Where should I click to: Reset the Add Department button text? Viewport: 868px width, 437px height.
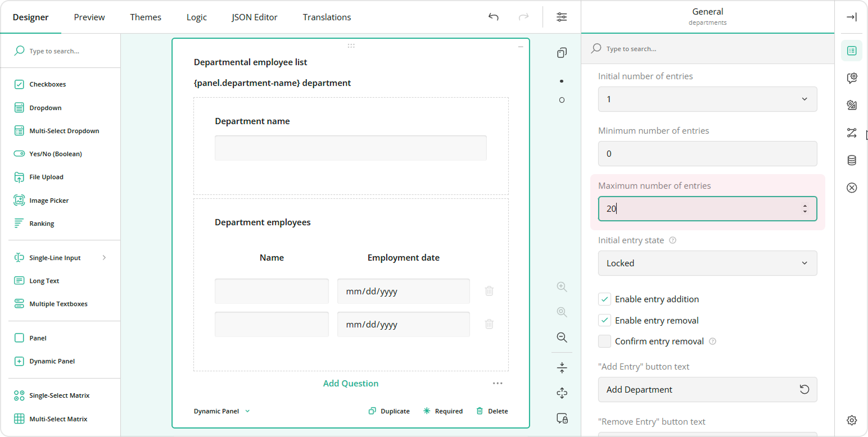click(x=804, y=389)
